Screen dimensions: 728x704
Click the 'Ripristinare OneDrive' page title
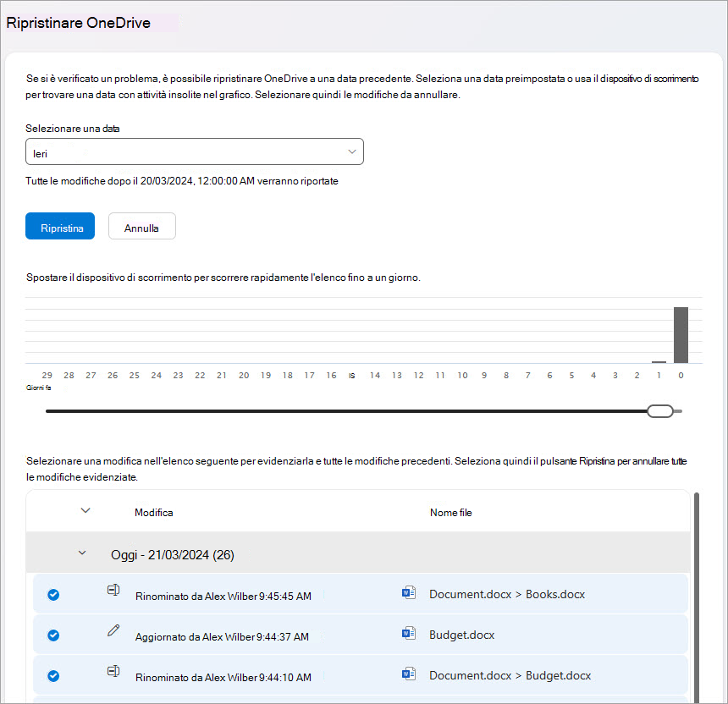tap(78, 23)
